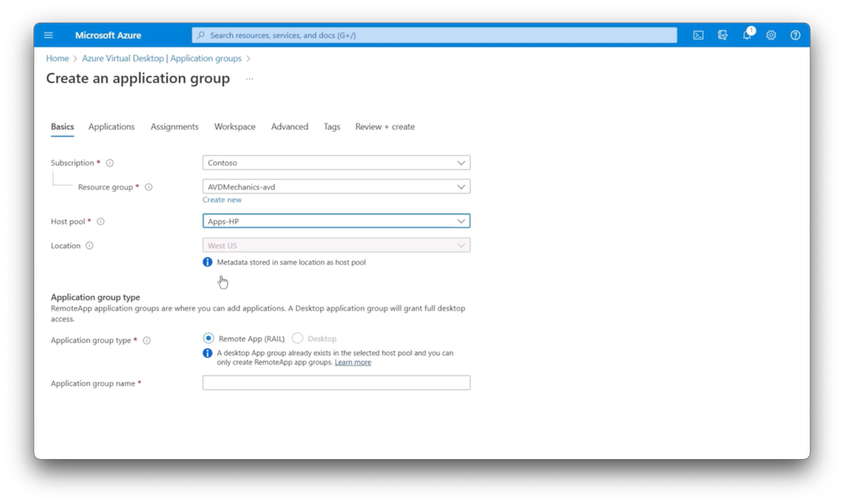Click the Create new resource group link
The image size is (844, 504).
(221, 199)
